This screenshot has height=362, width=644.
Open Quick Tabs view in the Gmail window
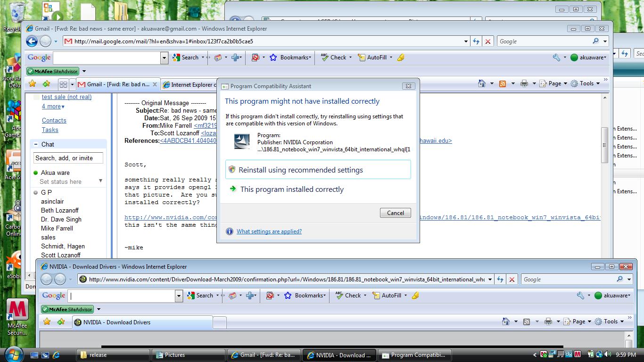pyautogui.click(x=63, y=84)
